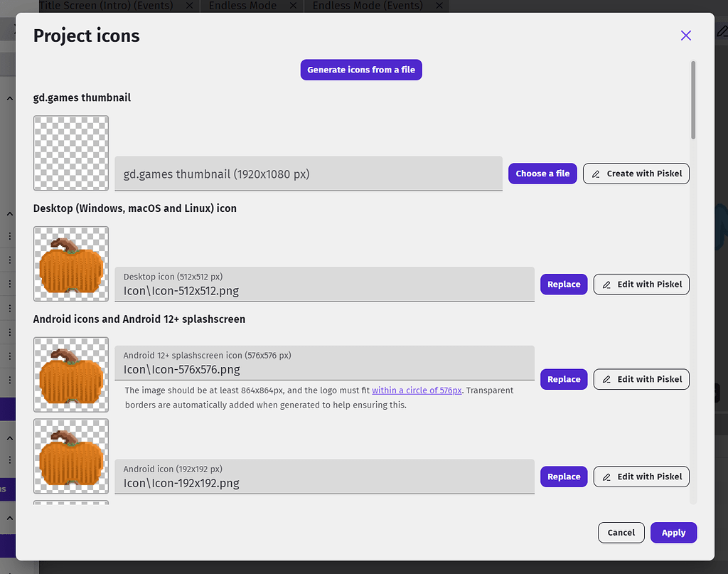Click the pumpkin Desktop icon preview

[70, 264]
